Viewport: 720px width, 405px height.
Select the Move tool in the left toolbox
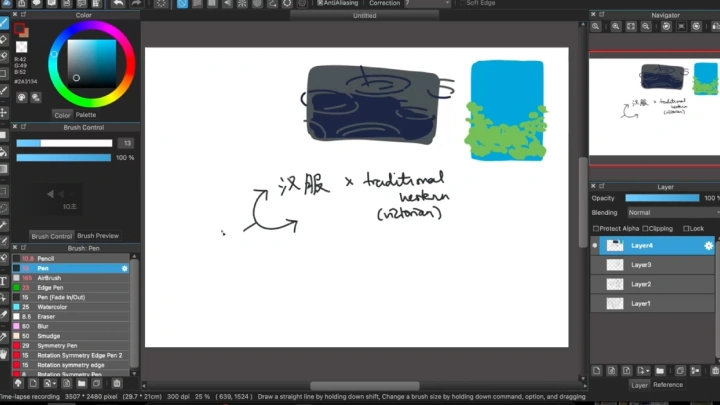[4, 112]
